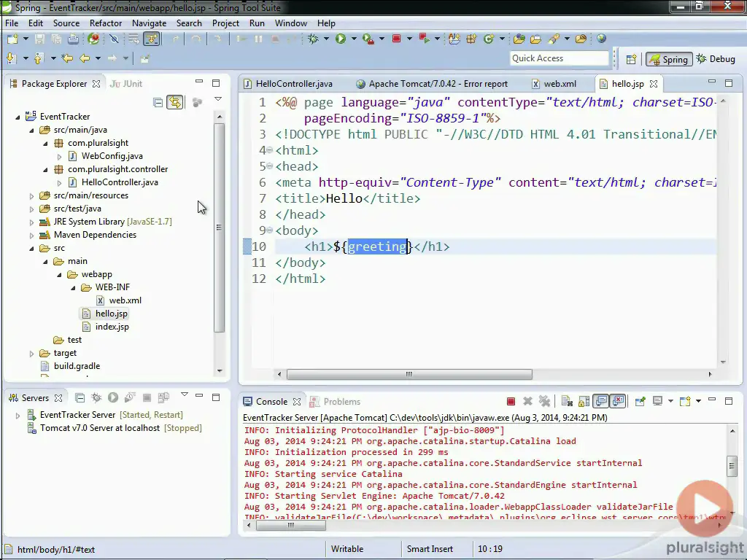Switch to the Spring perspective
This screenshot has height=560, width=747.
[669, 59]
